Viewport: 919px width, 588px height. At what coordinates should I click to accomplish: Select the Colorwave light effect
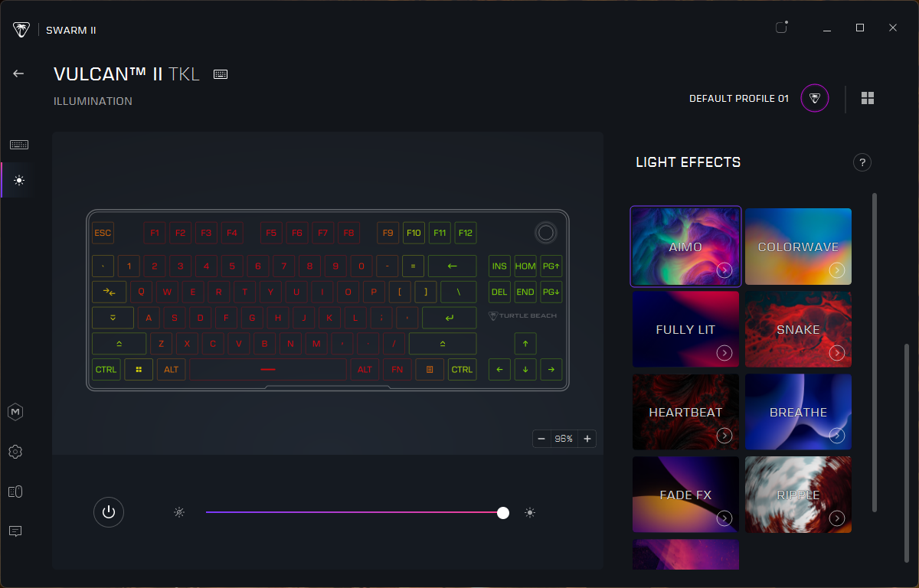coord(798,247)
